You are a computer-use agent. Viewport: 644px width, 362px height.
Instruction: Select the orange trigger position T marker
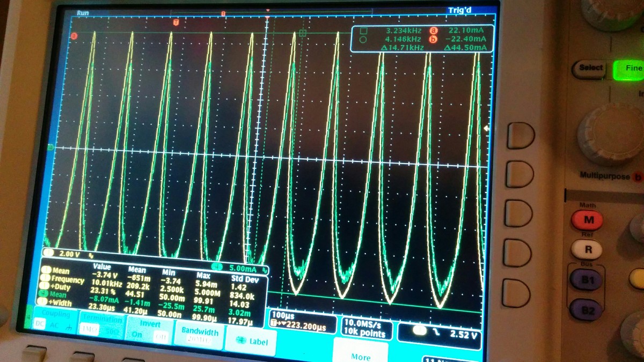(x=176, y=22)
